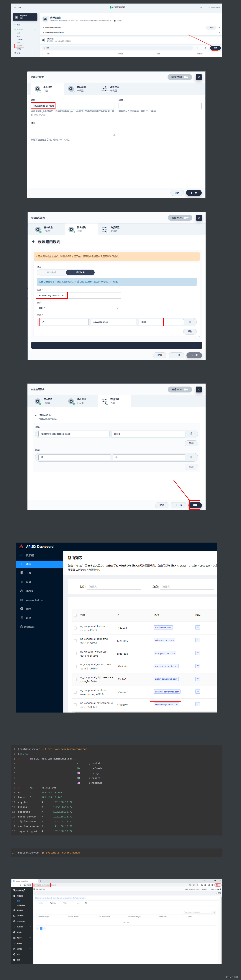Check the ing_sangomall_nacos-server route row
This screenshot has height=980, width=241.
pos(75,666)
